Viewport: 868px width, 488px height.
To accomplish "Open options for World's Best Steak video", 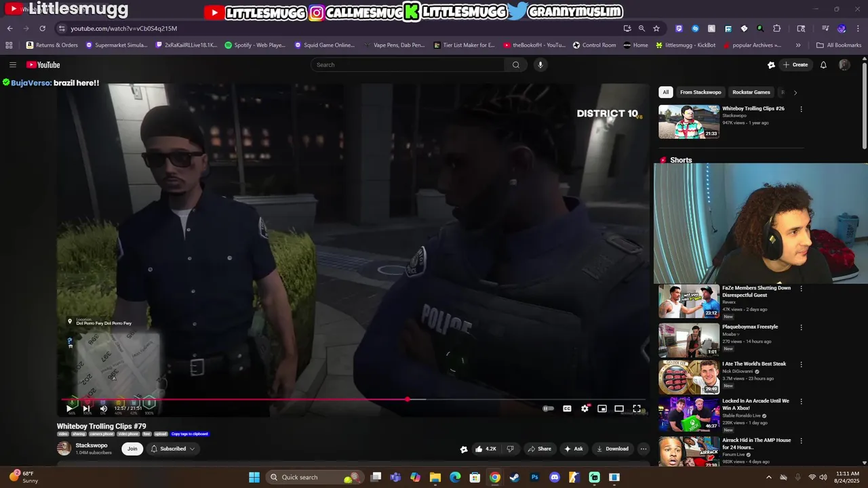I will point(801,365).
